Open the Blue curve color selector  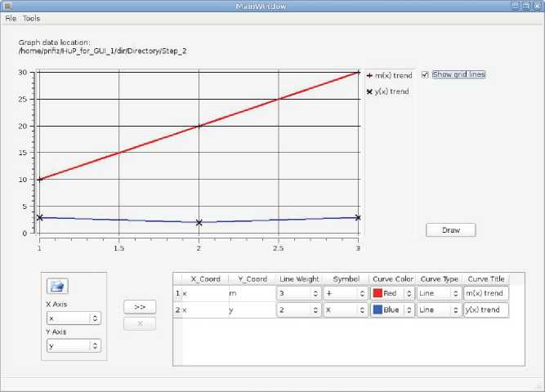coord(391,310)
